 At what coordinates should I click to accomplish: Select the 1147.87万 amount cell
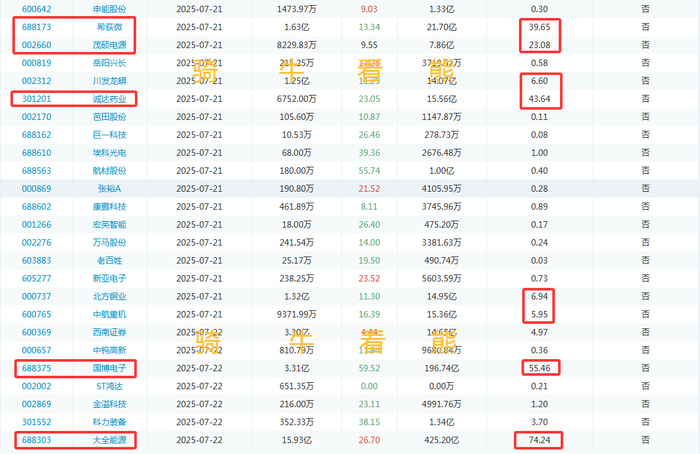pyautogui.click(x=442, y=117)
